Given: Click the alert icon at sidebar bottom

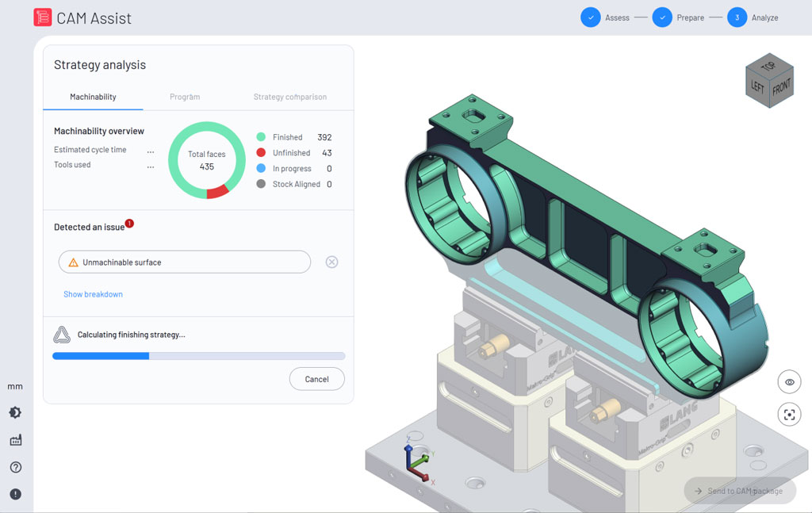Looking at the screenshot, I should coord(15,492).
